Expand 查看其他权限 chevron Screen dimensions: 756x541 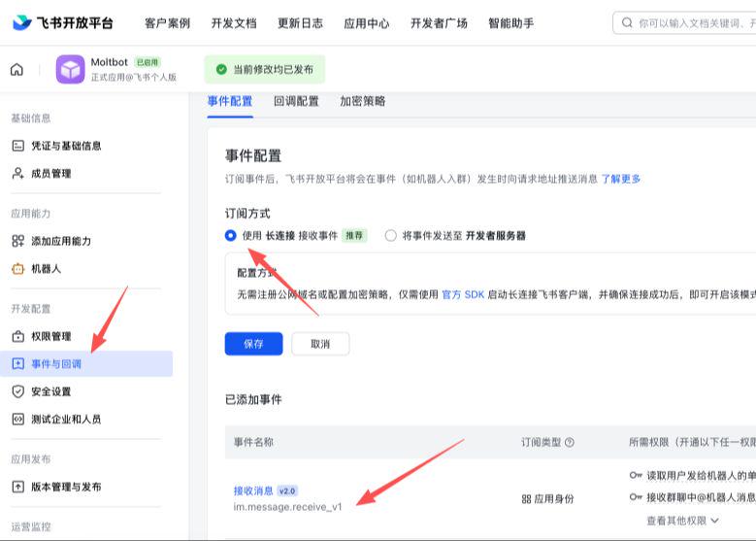point(715,521)
